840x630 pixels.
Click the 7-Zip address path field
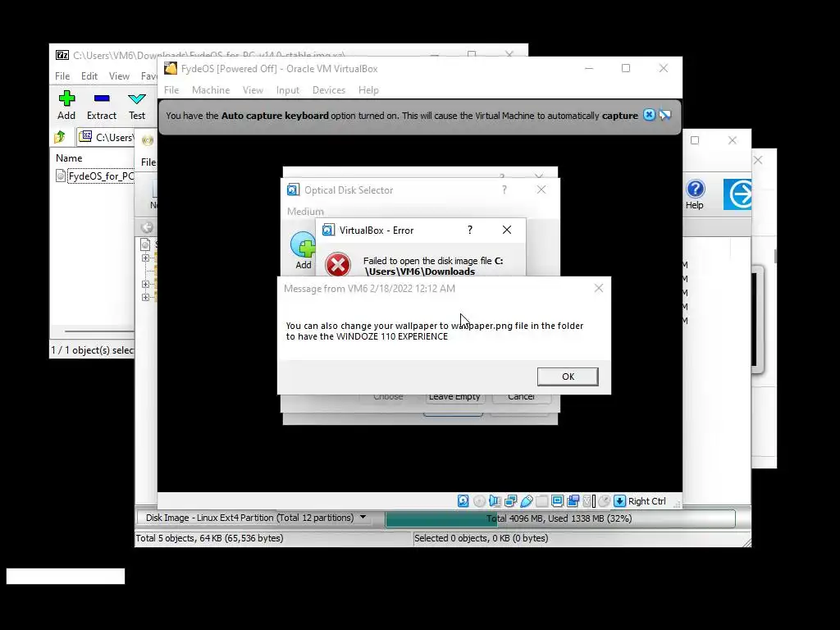coord(106,137)
